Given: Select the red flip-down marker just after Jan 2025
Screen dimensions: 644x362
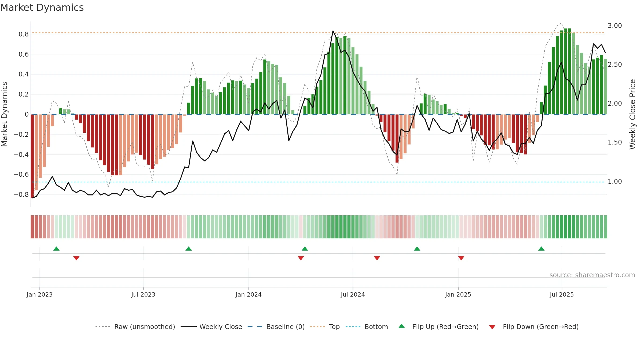Looking at the screenshot, I should click(x=461, y=258).
